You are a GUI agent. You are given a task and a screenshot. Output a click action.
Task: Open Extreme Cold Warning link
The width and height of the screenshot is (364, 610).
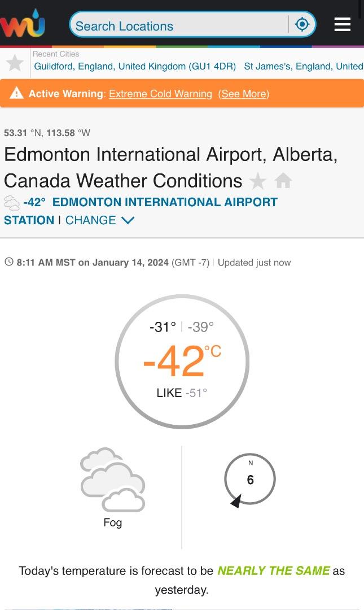(160, 94)
